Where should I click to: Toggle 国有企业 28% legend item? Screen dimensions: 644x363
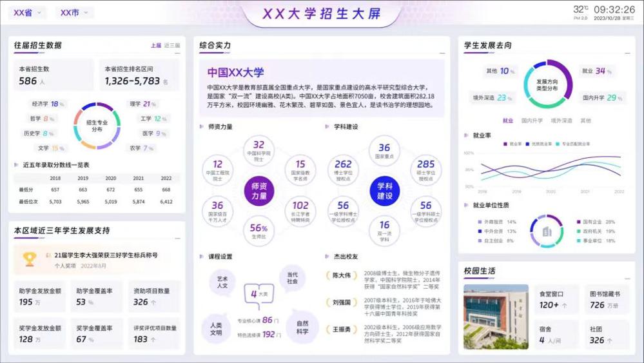click(x=596, y=222)
